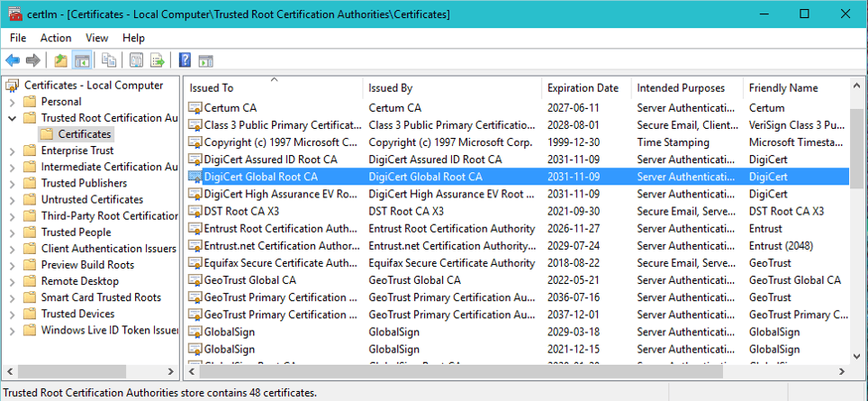The height and width of the screenshot is (401, 868).
Task: Open the View menu
Action: (x=97, y=38)
